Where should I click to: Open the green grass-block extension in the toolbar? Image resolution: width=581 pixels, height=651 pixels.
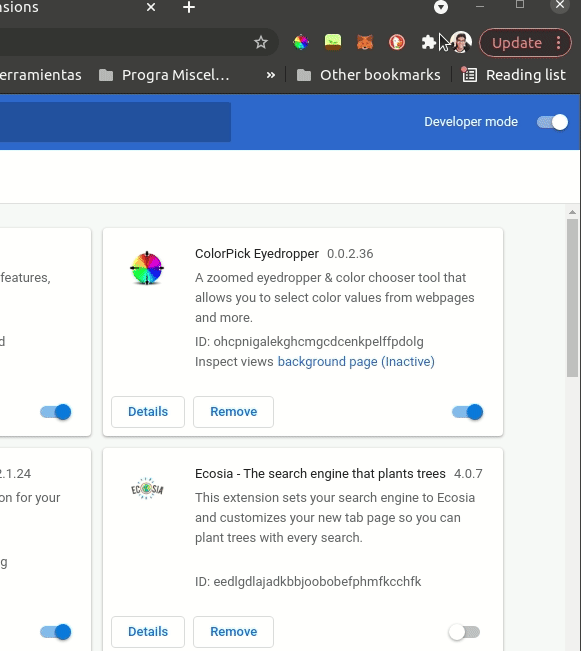(333, 42)
